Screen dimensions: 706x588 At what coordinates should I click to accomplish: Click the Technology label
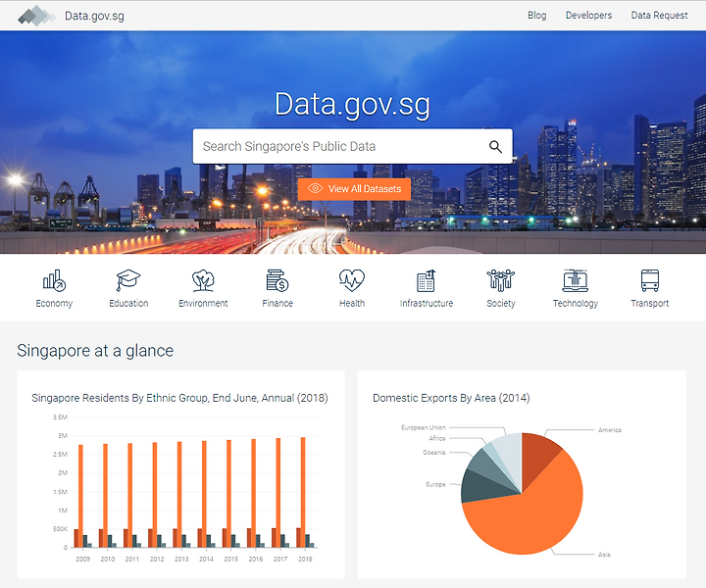click(576, 303)
